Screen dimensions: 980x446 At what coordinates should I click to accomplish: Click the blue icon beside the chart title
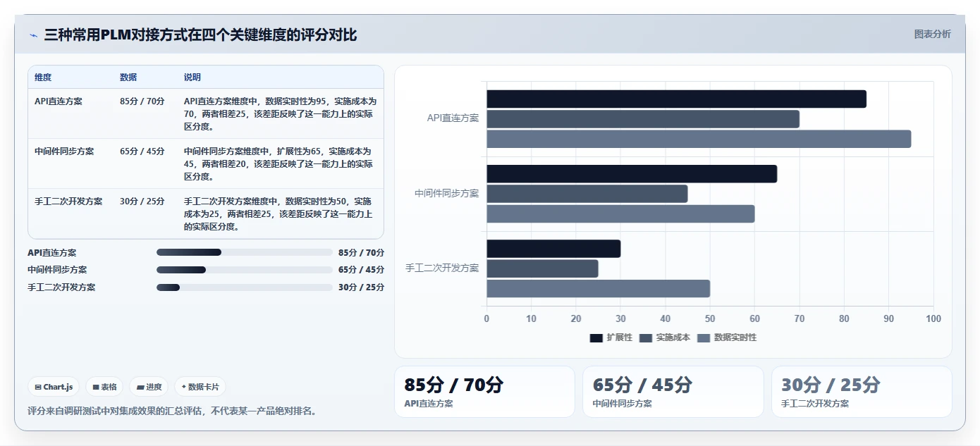click(x=33, y=35)
